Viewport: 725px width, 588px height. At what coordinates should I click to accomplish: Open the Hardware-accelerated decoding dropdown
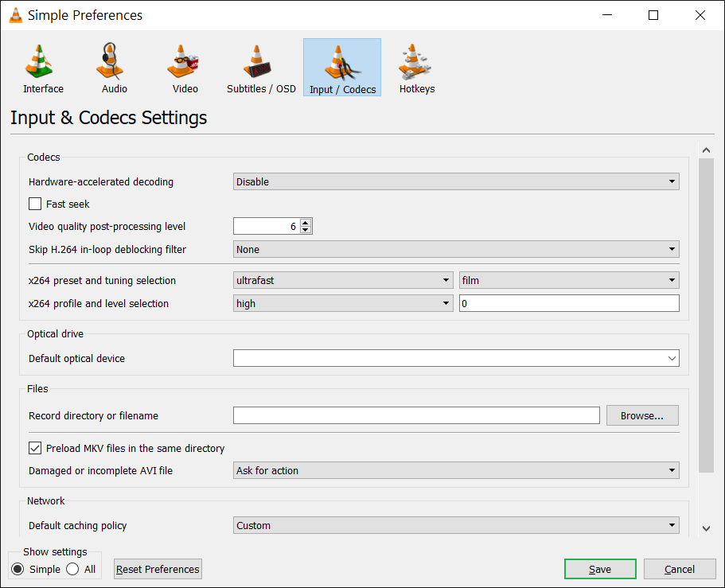coord(455,181)
